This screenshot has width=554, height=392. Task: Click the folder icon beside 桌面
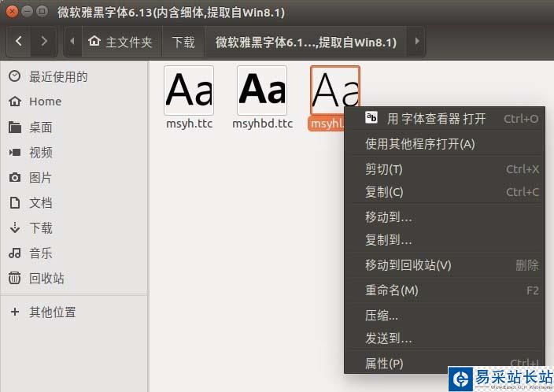14,127
